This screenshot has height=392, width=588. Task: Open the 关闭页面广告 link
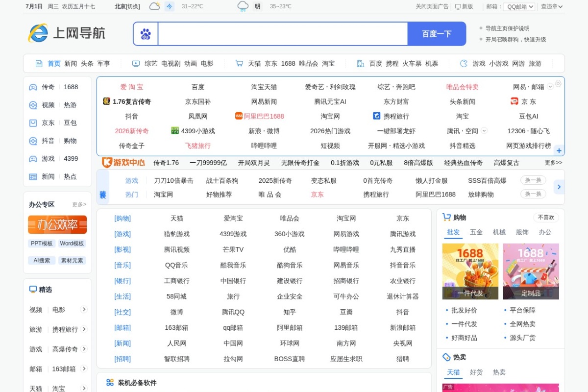[x=432, y=6]
